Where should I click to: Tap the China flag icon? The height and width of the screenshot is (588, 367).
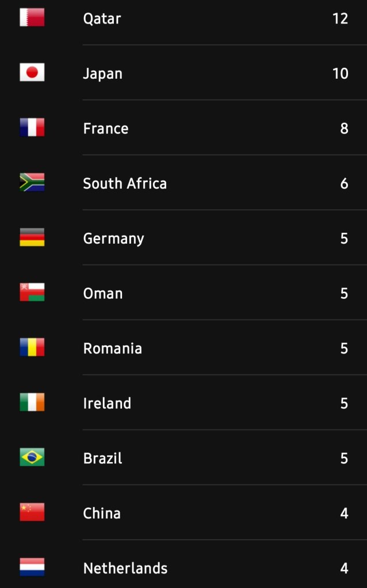point(32,513)
